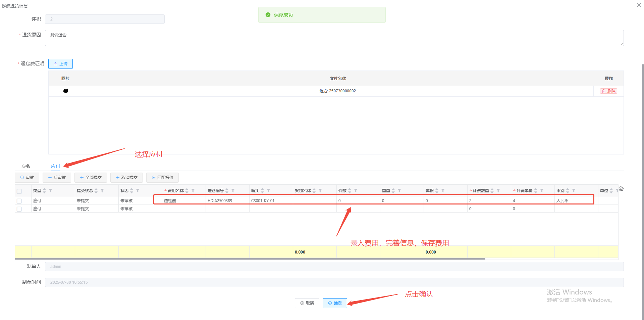Click the 上传 upload button
Screen dimensions: 644x320
(60, 64)
